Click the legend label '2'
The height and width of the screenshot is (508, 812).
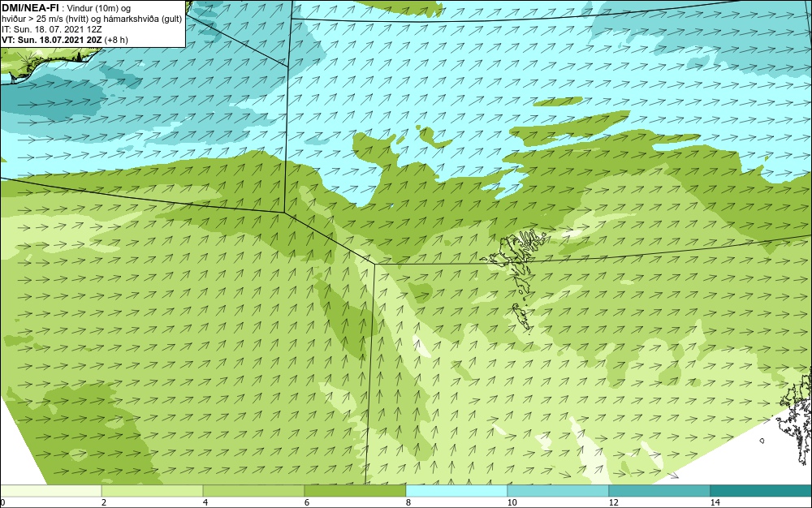(104, 502)
